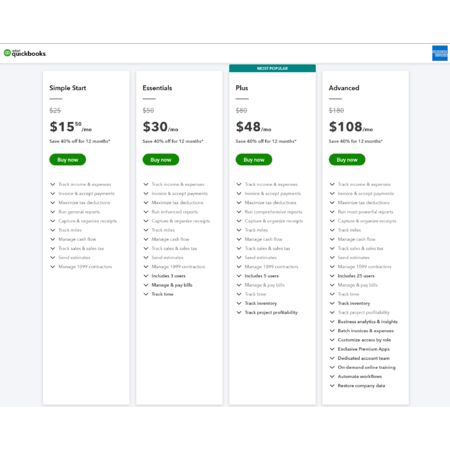450x450 pixels.
Task: Click the Intuit QuickBooks logo
Action: (x=25, y=53)
